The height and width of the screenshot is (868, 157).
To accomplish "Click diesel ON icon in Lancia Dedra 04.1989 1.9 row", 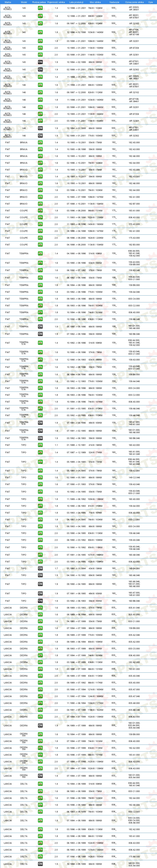I will pyautogui.click(x=40, y=726).
